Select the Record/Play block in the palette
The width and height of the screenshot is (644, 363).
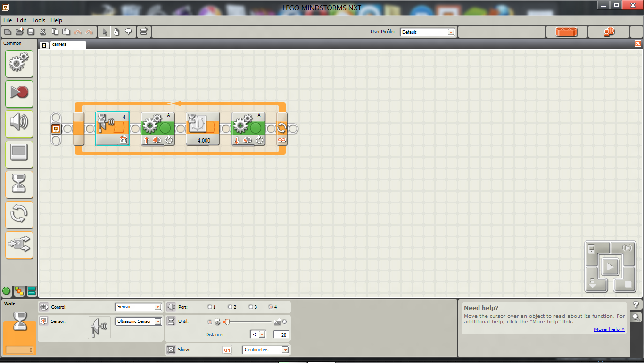[19, 94]
